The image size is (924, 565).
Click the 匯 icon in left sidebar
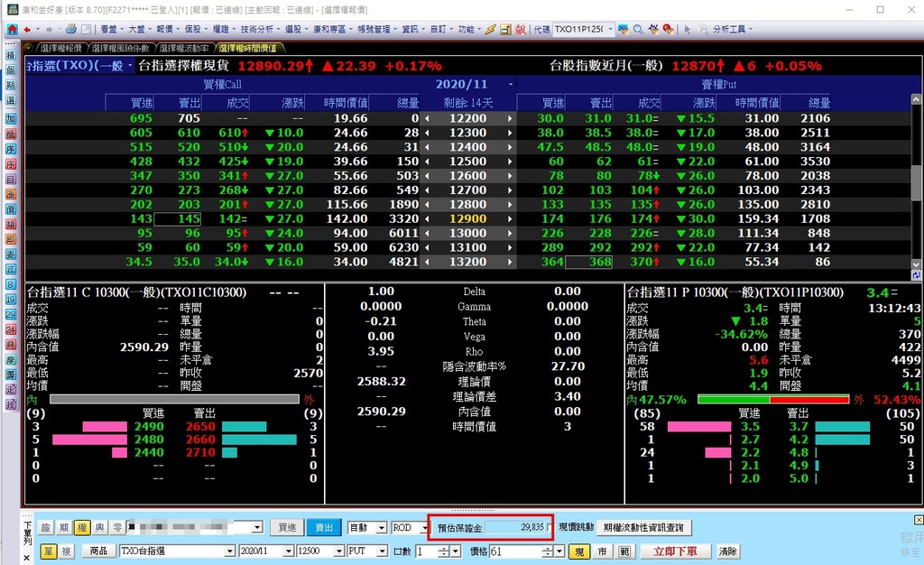[x=11, y=269]
